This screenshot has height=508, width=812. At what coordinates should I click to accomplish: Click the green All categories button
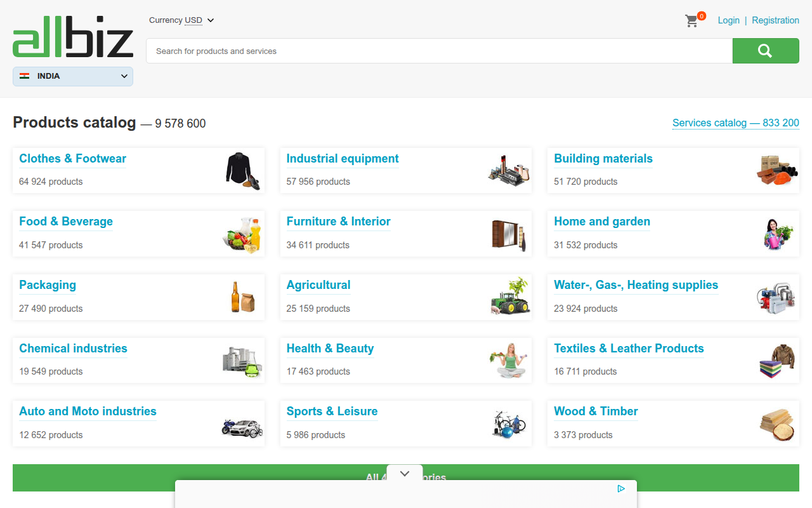(x=406, y=478)
